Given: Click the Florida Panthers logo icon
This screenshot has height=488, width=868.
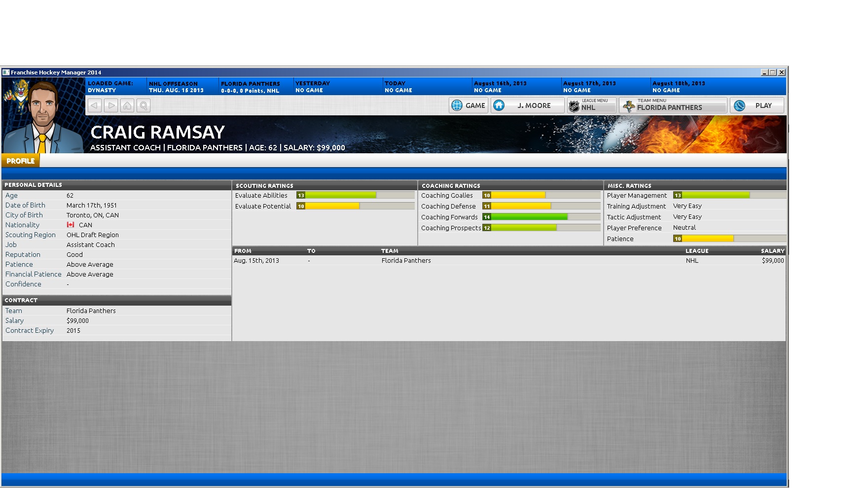Looking at the screenshot, I should [628, 106].
